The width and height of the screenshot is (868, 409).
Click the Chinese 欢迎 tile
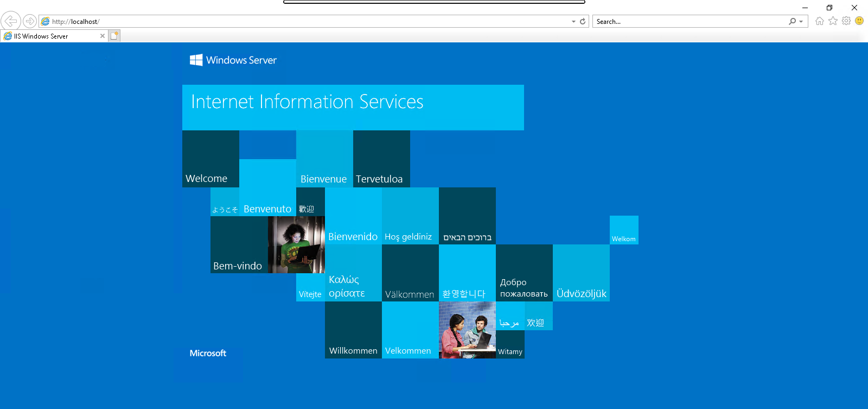pyautogui.click(x=539, y=316)
